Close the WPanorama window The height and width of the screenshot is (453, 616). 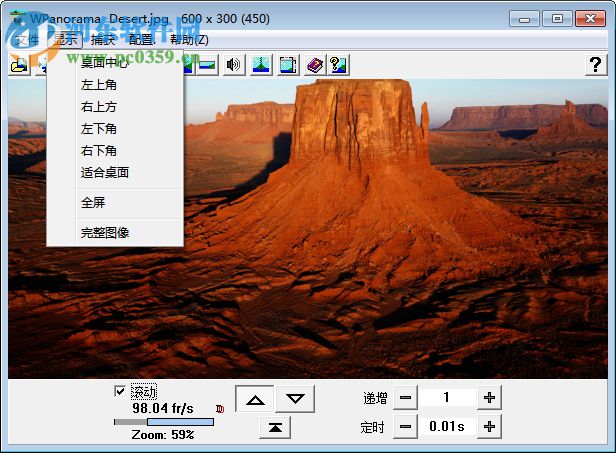pos(590,18)
